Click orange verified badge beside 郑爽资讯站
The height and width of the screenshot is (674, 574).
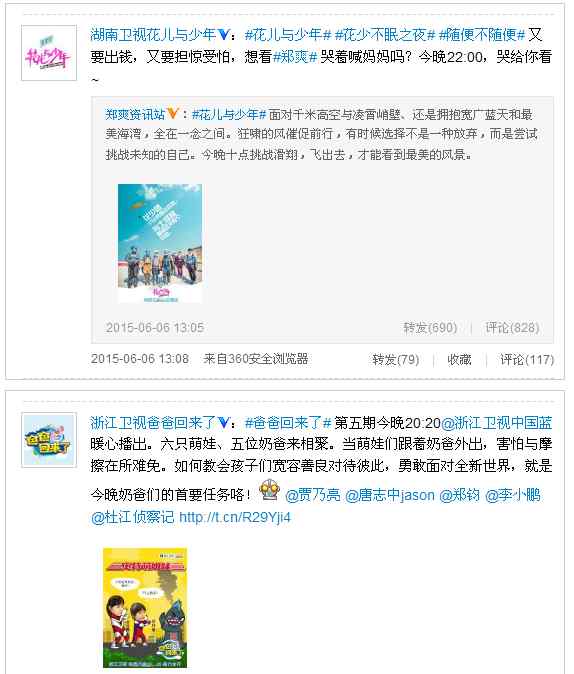point(173,114)
